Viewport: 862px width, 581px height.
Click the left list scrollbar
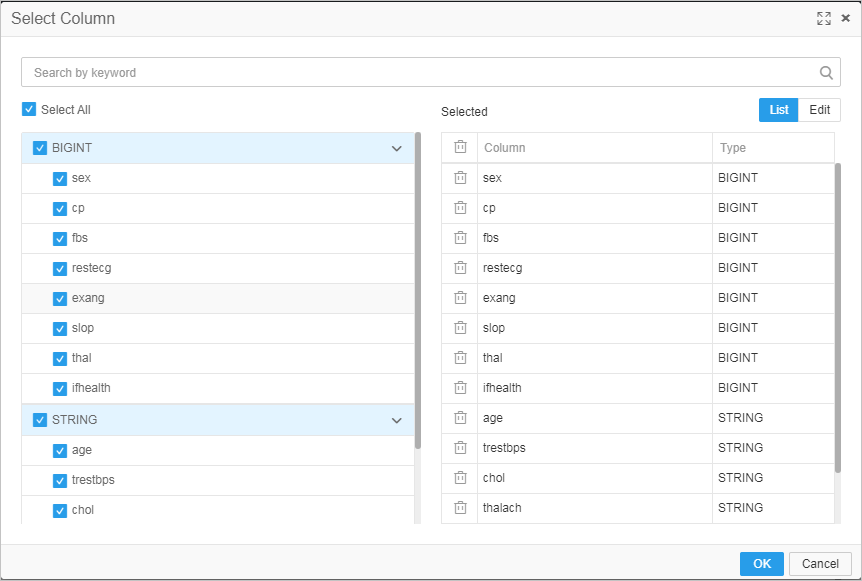point(418,290)
